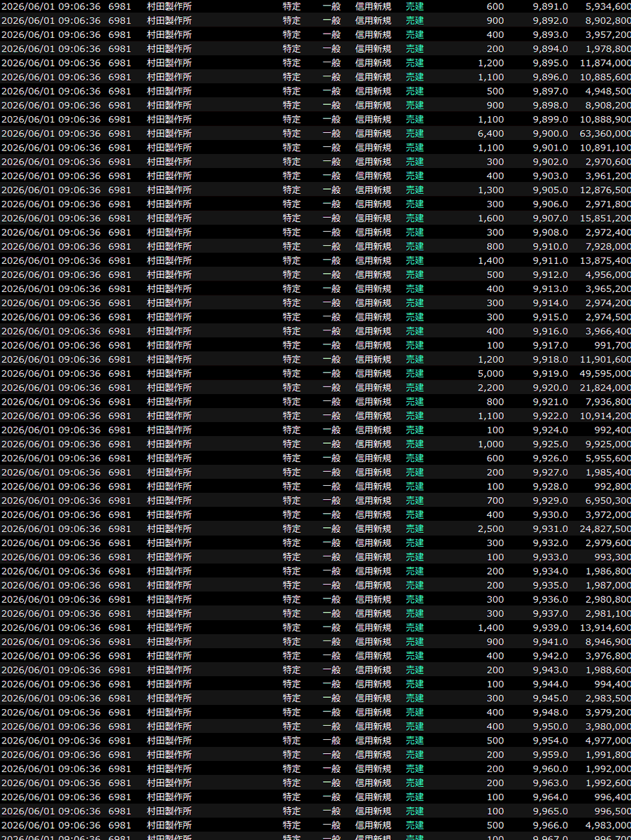This screenshot has height=840, width=631.
Task: Click the 9,903.0 price
Action: [x=550, y=176]
